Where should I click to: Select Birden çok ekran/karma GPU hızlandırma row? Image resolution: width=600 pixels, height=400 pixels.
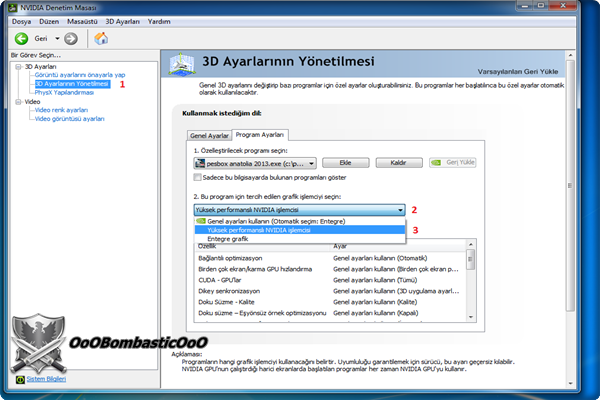point(330,269)
